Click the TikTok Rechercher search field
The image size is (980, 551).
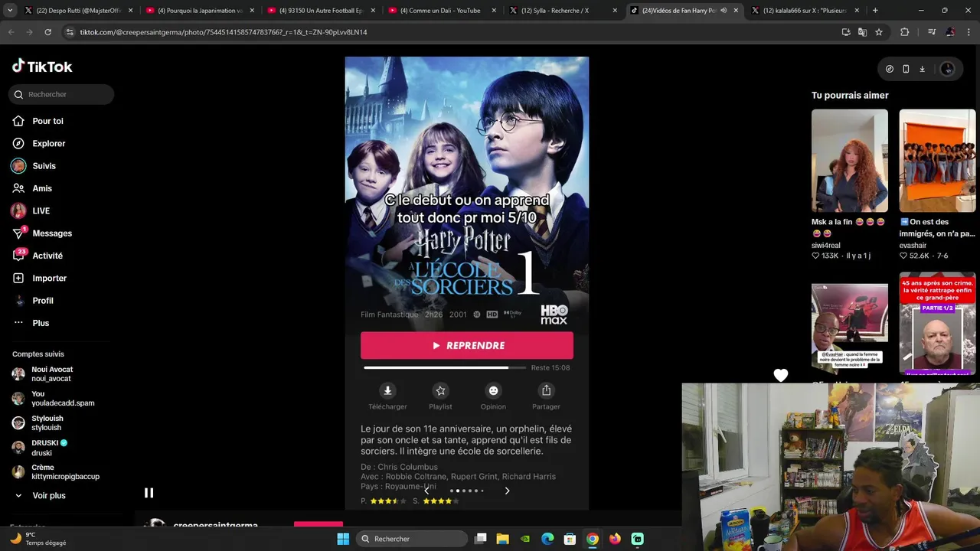pos(61,94)
